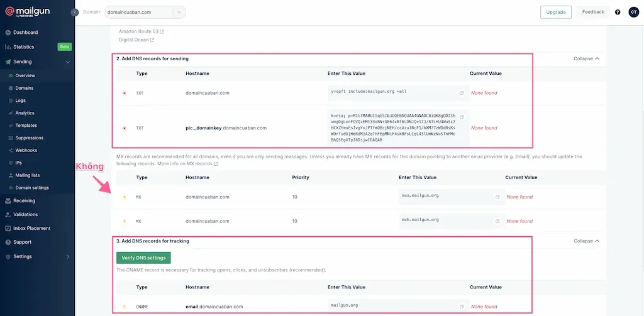The width and height of the screenshot is (644, 316).
Task: Open Domains in the sidebar
Action: [25, 88]
